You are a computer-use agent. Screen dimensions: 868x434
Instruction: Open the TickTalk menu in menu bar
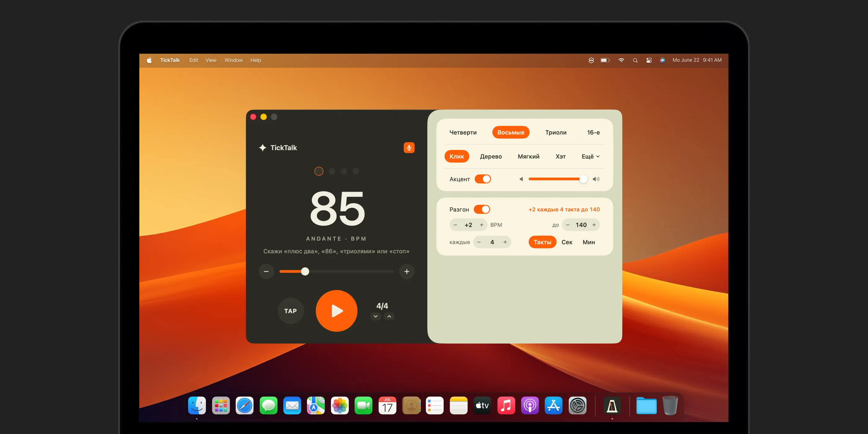(x=170, y=60)
